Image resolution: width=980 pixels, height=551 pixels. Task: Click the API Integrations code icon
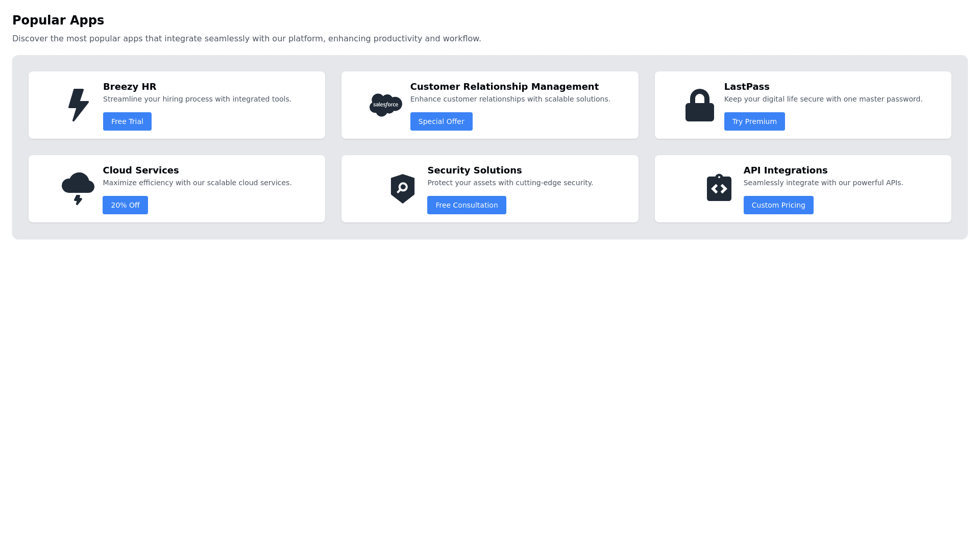tap(719, 188)
